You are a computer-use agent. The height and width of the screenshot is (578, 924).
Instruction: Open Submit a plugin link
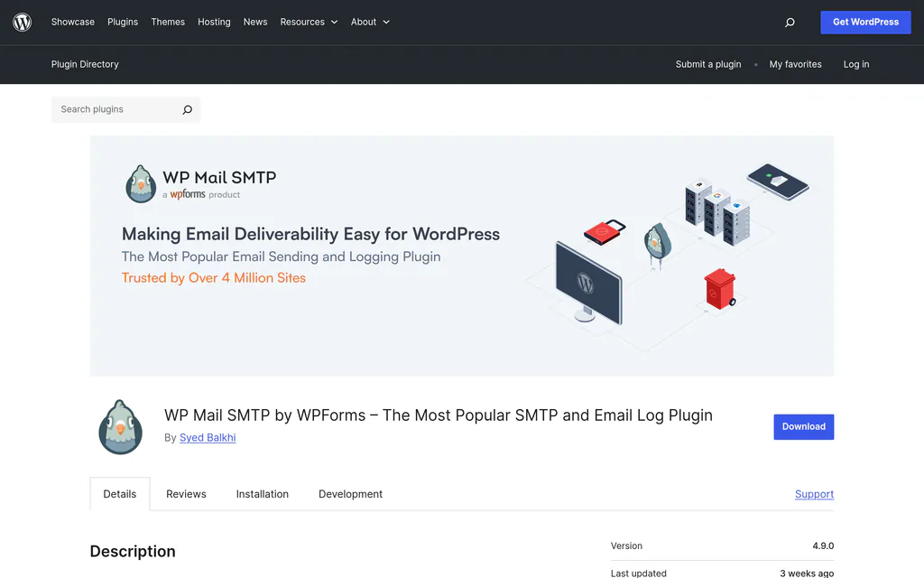pos(708,64)
